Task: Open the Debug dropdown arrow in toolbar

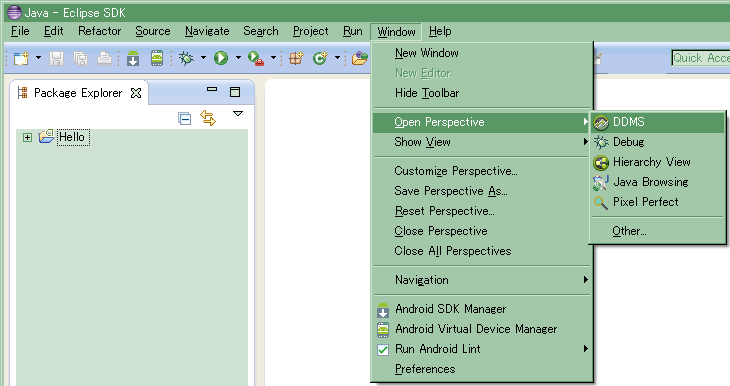Action: (203, 58)
